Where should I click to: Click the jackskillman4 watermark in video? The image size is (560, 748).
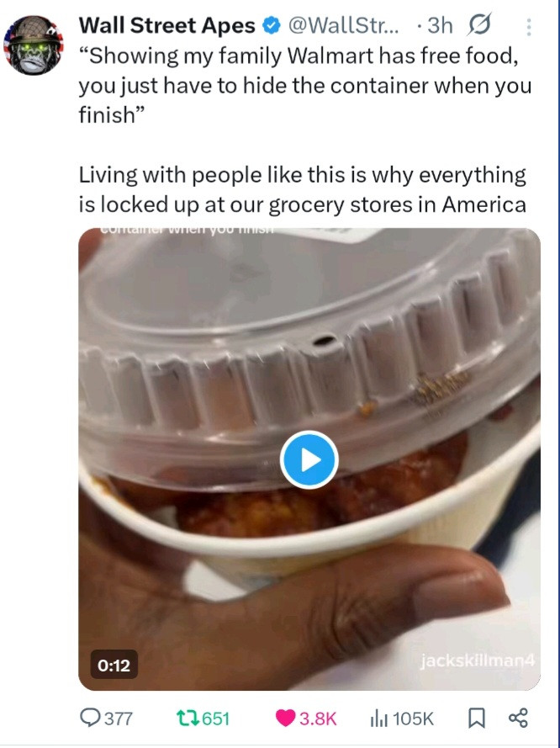point(478,660)
